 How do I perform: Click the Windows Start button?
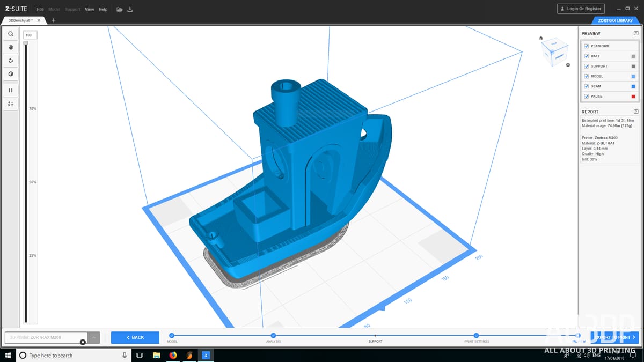(8, 355)
